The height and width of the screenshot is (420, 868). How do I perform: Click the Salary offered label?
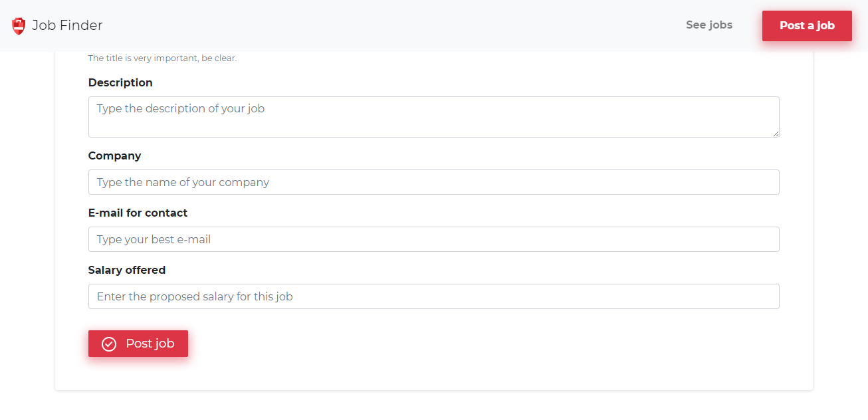tap(127, 270)
